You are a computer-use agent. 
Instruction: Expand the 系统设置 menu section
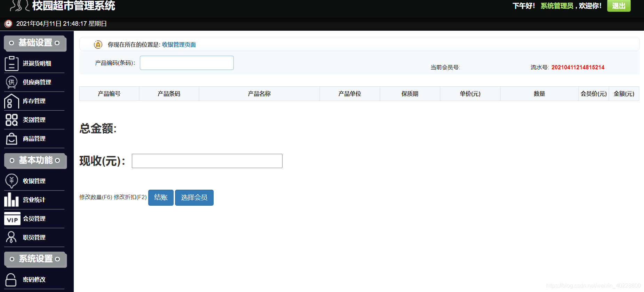click(x=35, y=259)
